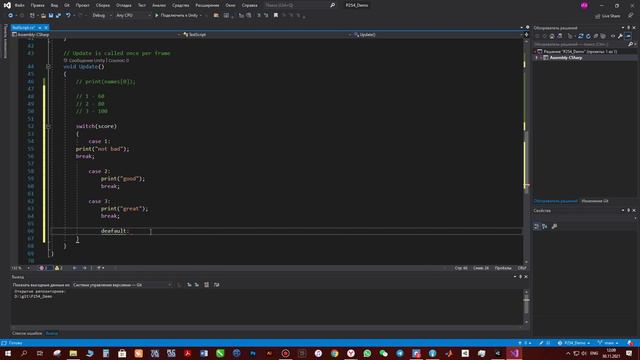Switch to the Вывод bottom tab
This screenshot has height=360, width=640.
[51, 333]
